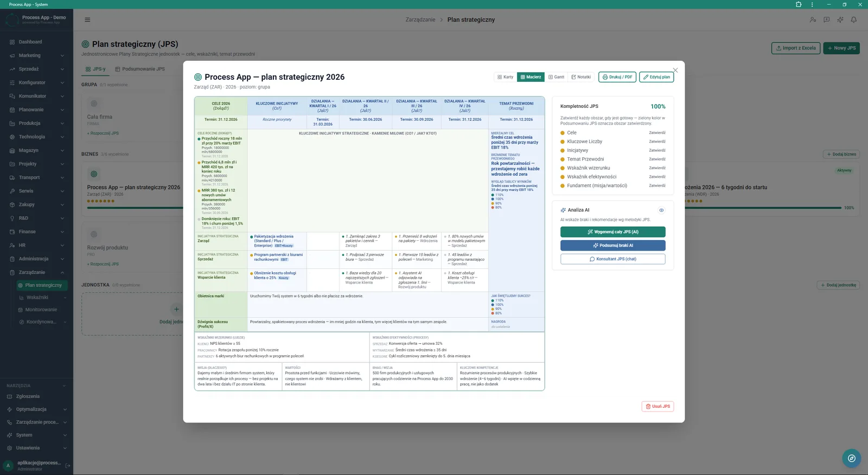The height and width of the screenshot is (475, 868).
Task: Click the Zakupy sidebar icon
Action: pos(12,204)
